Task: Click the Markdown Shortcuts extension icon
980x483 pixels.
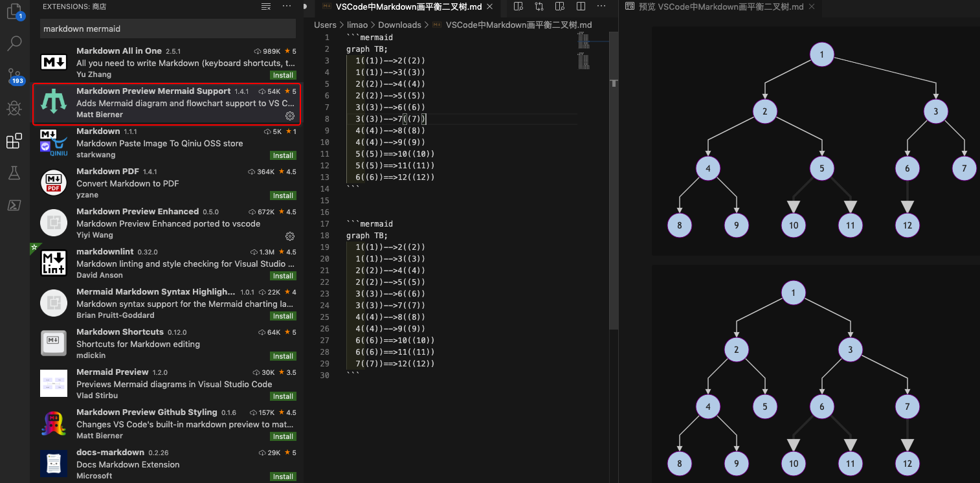Action: (54, 343)
